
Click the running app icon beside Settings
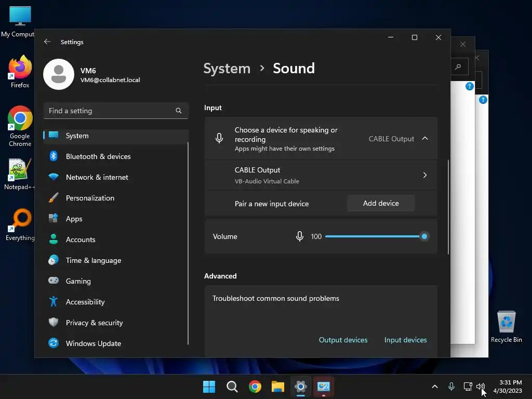[x=323, y=387]
